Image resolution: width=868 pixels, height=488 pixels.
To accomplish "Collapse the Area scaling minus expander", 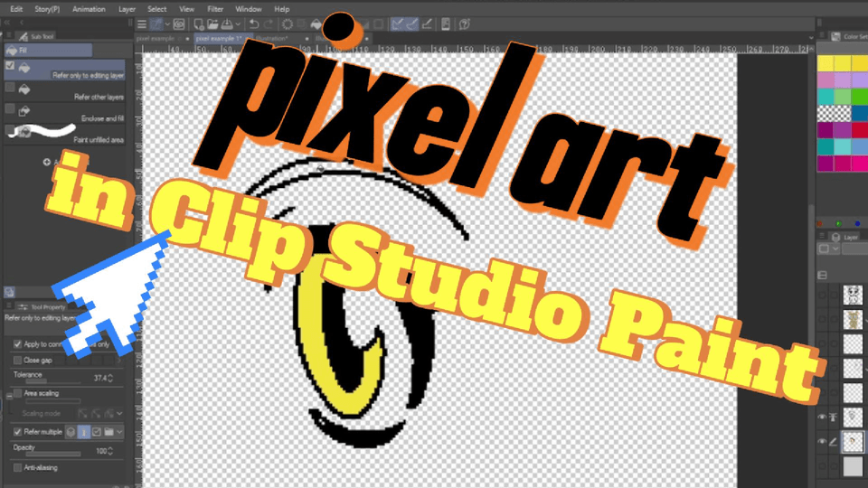I will [9, 396].
